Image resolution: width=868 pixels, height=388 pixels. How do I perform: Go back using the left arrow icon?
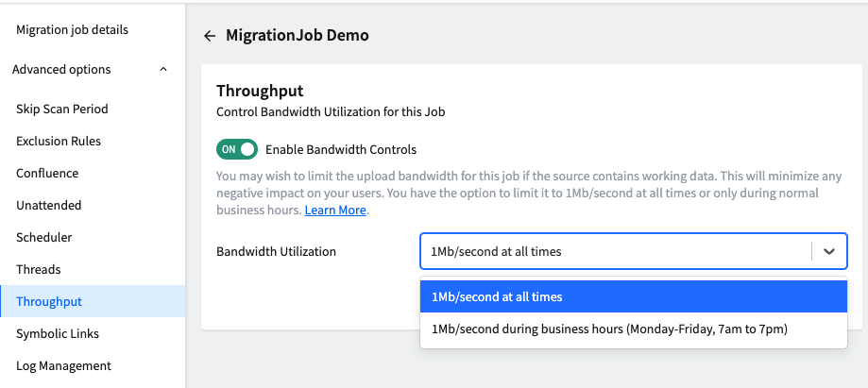click(210, 36)
